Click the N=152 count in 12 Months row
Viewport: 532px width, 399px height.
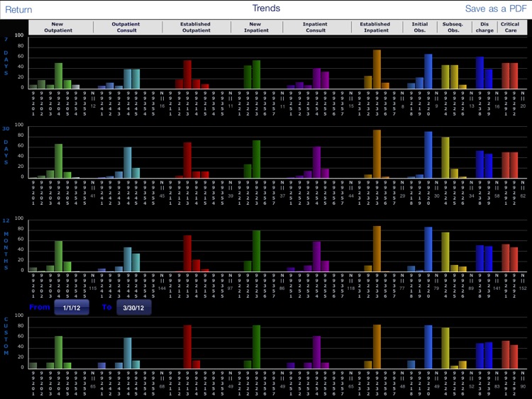pos(523,282)
